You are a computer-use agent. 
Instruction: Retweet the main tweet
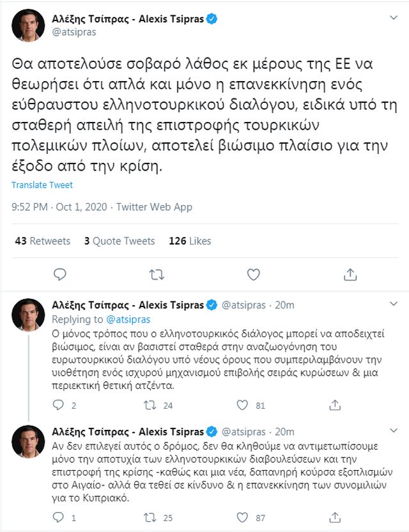click(x=157, y=275)
